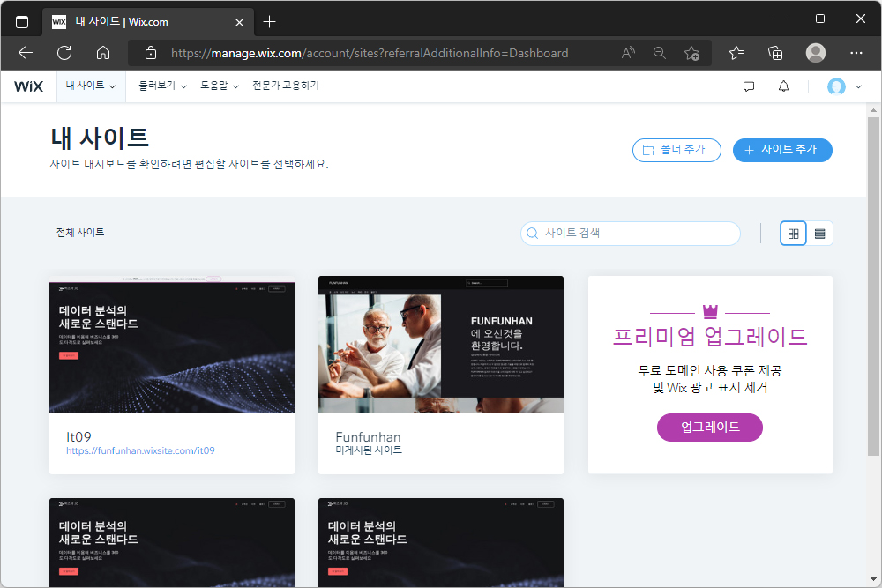Click the It09 site name
882x588 pixels.
(78, 436)
